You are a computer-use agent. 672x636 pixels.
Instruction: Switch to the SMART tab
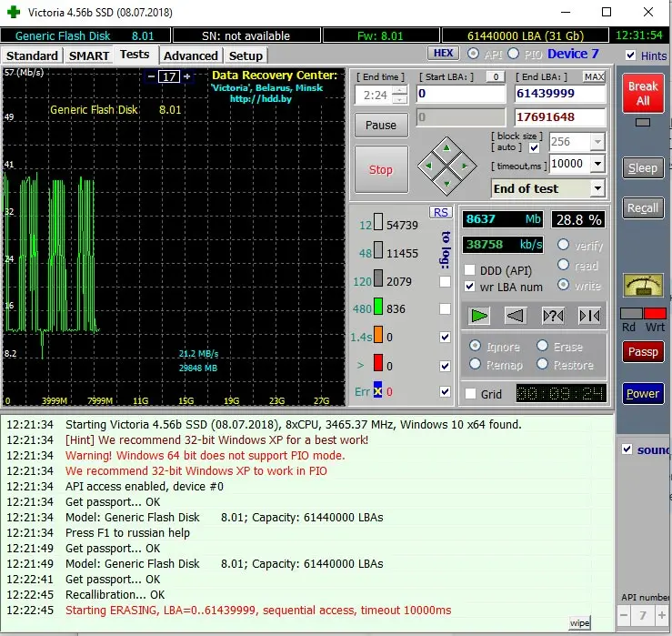[89, 56]
